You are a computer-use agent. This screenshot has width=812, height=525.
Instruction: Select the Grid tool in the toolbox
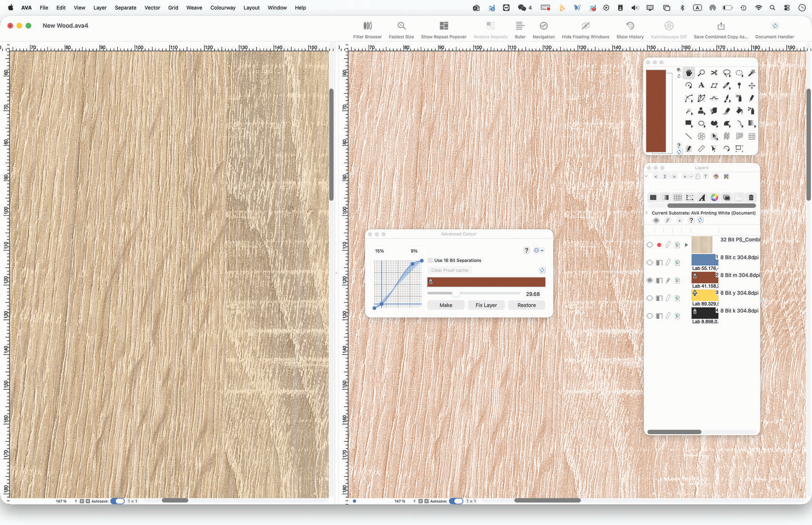click(752, 136)
